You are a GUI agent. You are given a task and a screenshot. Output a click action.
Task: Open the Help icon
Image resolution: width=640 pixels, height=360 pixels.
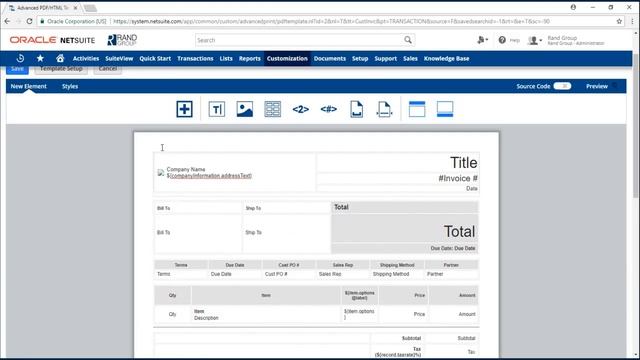(x=502, y=40)
